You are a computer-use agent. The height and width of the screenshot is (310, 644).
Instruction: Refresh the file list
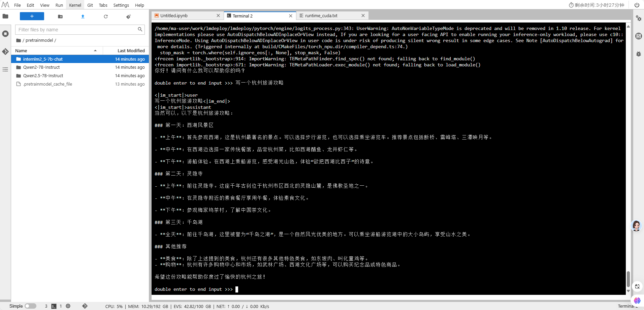coord(106,17)
